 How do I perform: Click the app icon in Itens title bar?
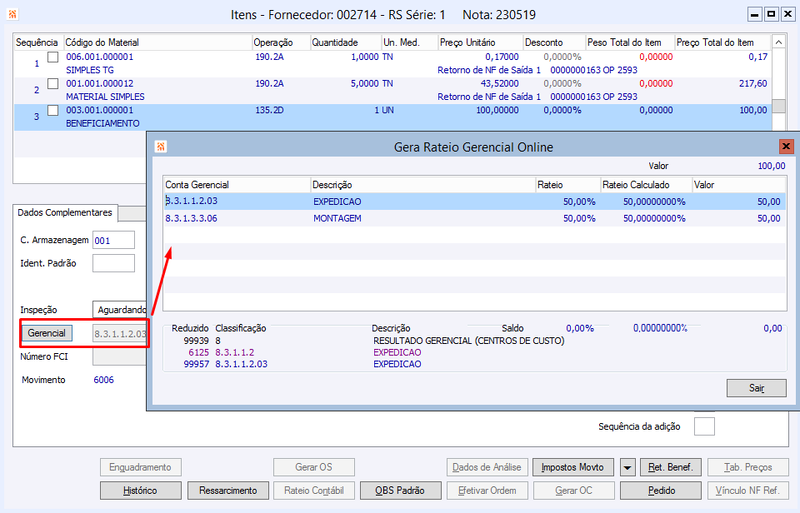[x=12, y=14]
